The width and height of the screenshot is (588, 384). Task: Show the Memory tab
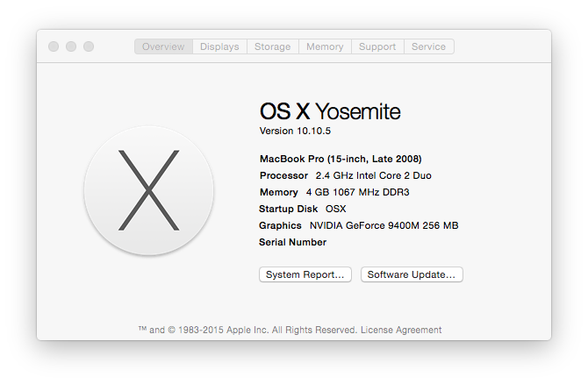pos(325,46)
